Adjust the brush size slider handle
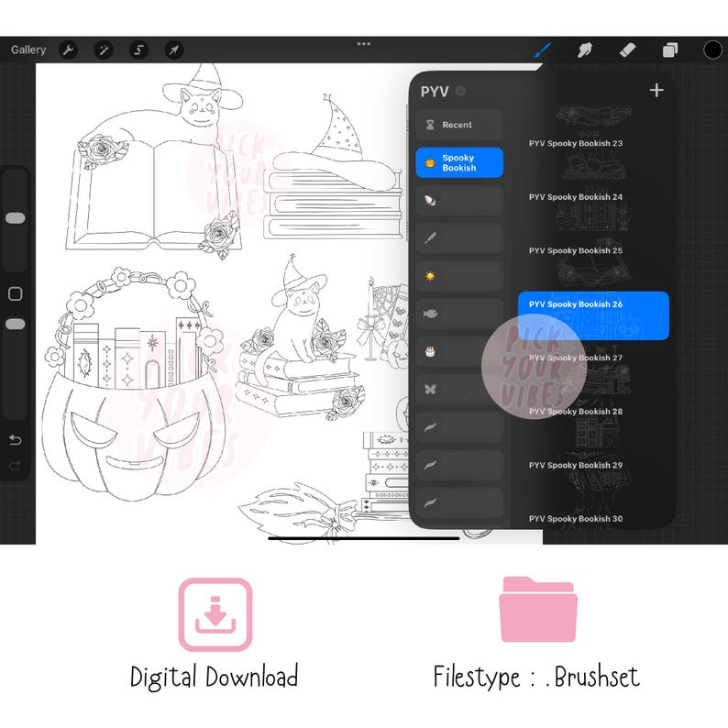The width and height of the screenshot is (728, 728). 16,217
